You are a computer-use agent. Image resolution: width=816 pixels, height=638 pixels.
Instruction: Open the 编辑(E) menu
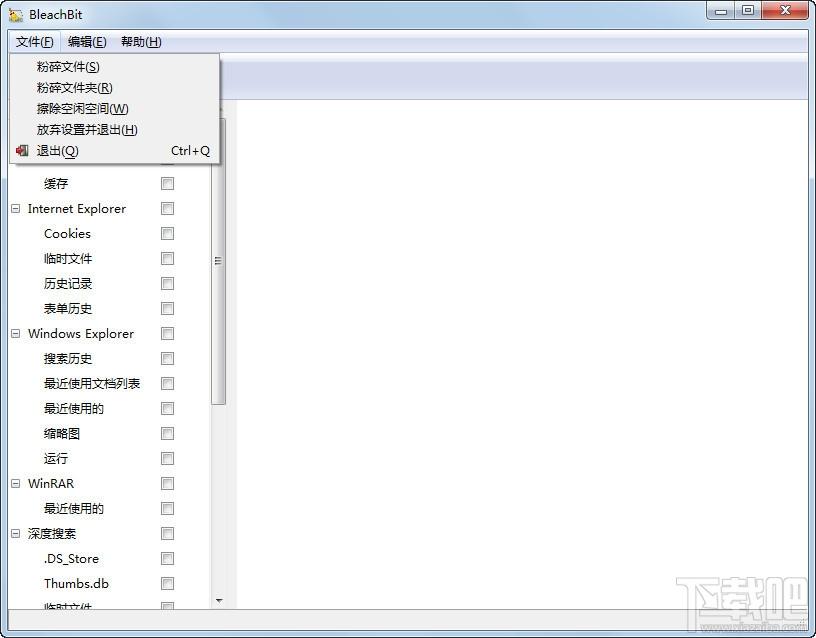click(87, 42)
